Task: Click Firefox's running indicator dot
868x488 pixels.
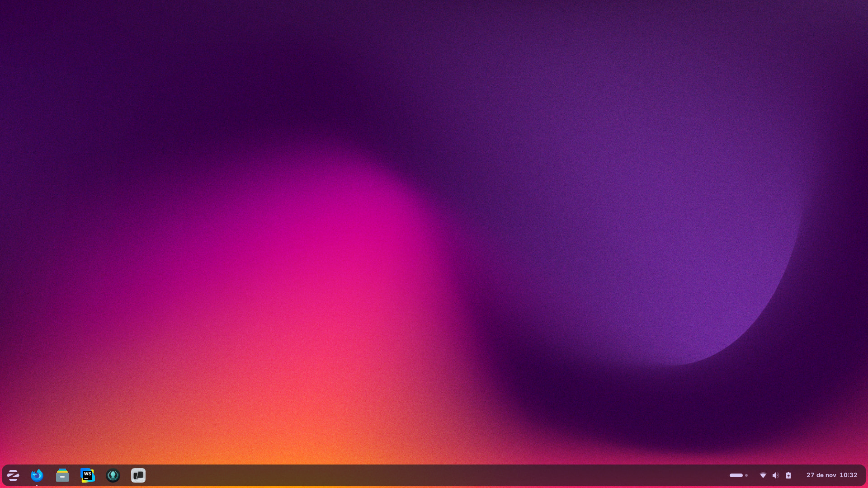Action: point(37,485)
